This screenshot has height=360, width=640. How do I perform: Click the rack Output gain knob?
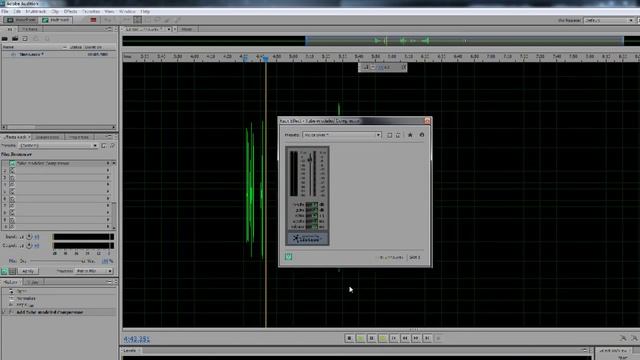(29, 246)
